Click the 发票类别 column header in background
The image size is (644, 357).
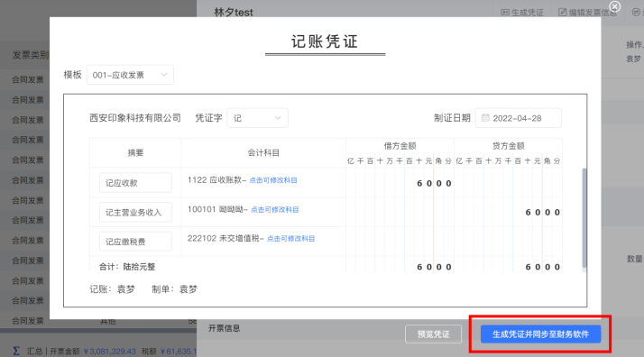pos(31,55)
